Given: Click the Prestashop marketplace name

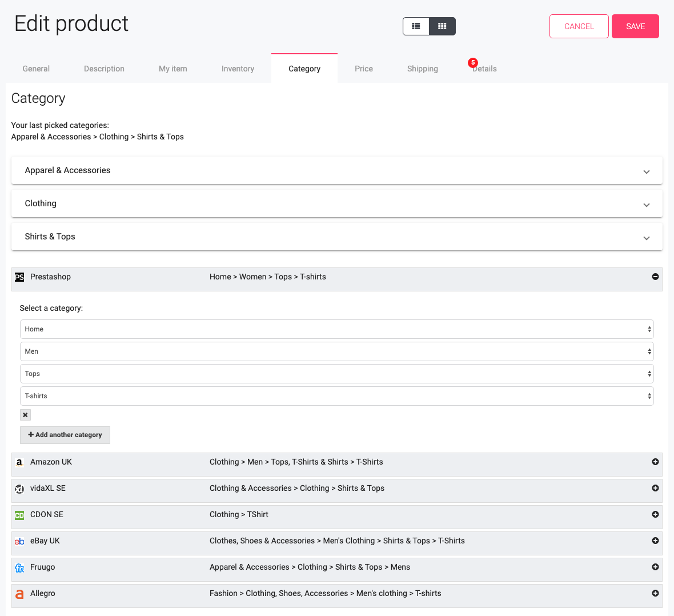Looking at the screenshot, I should (x=50, y=277).
